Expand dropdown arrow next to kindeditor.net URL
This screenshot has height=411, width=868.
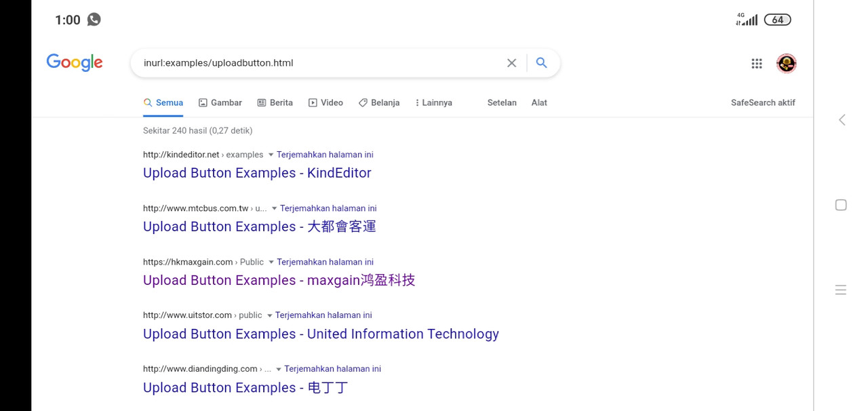271,155
